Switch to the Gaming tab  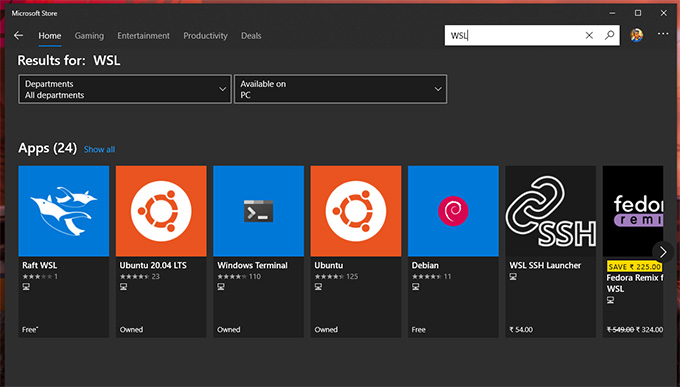pos(89,36)
